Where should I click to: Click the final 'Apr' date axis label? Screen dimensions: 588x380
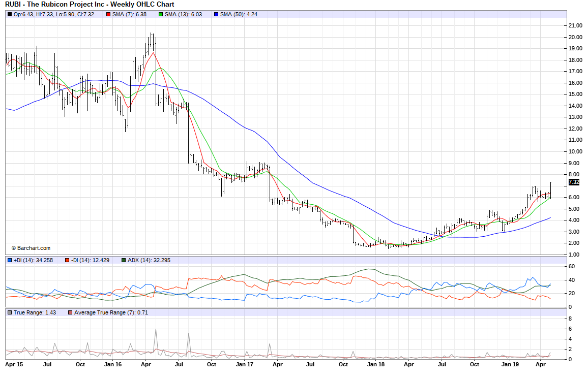click(x=540, y=364)
